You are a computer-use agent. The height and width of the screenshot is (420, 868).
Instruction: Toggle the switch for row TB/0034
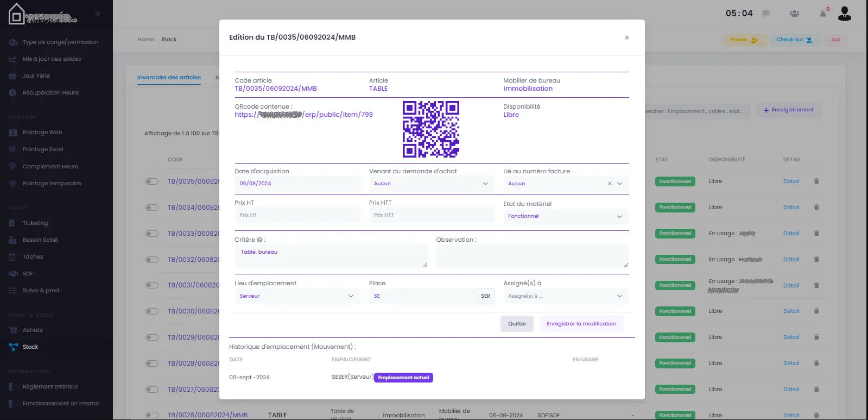(151, 208)
